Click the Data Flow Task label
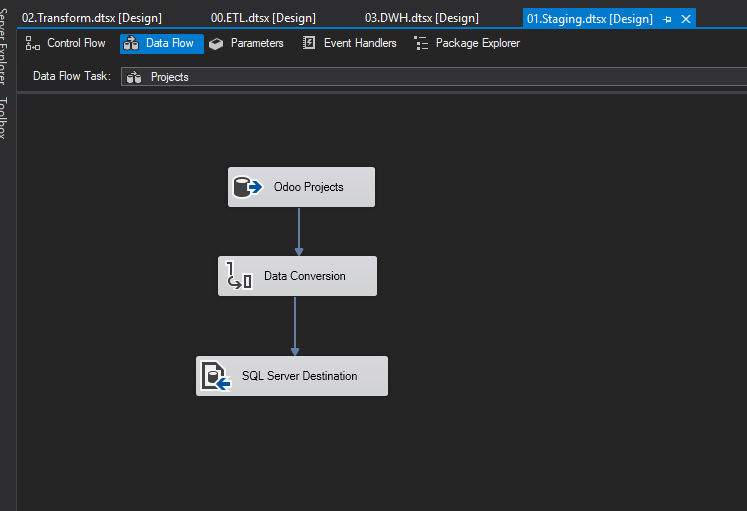Screen dimensions: 747x511 [71, 76]
